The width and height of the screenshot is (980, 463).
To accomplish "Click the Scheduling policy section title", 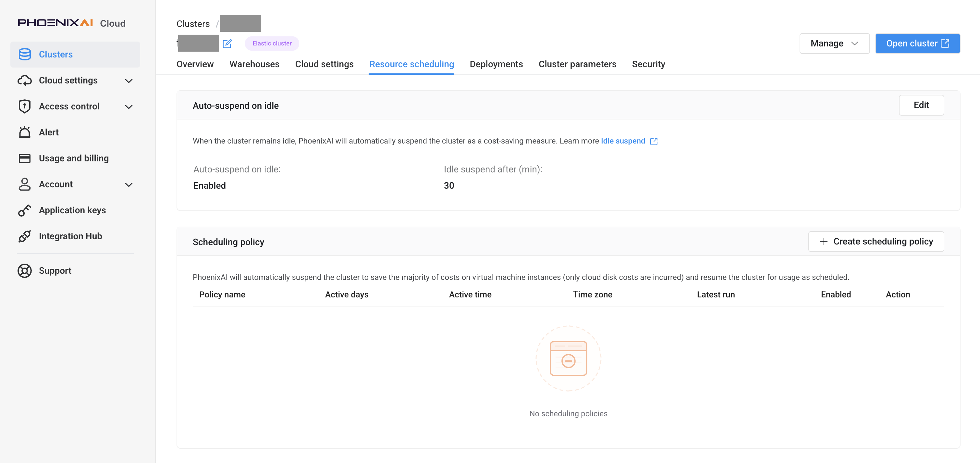I will click(x=229, y=242).
